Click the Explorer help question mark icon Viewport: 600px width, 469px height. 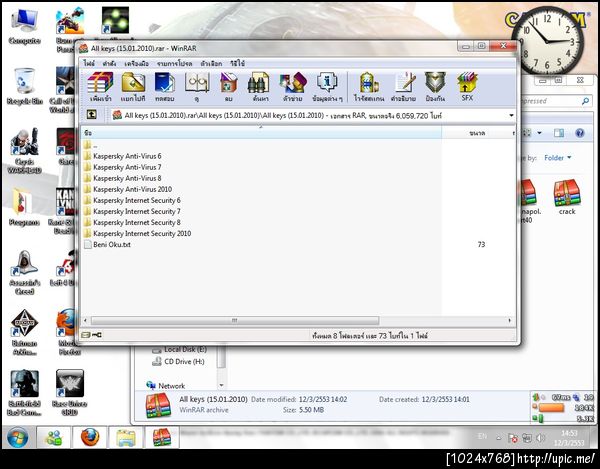580,133
